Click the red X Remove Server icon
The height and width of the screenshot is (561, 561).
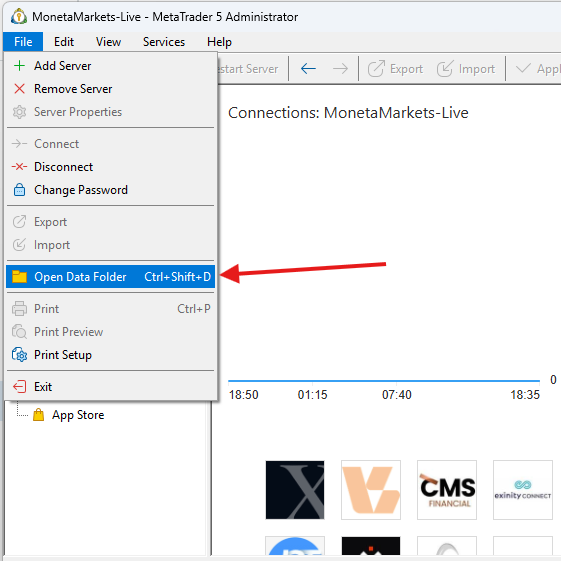click(x=19, y=89)
